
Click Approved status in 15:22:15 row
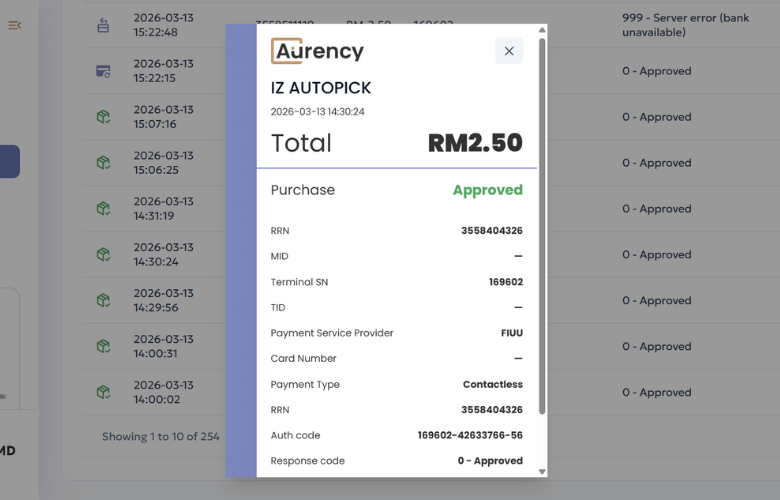tap(657, 71)
